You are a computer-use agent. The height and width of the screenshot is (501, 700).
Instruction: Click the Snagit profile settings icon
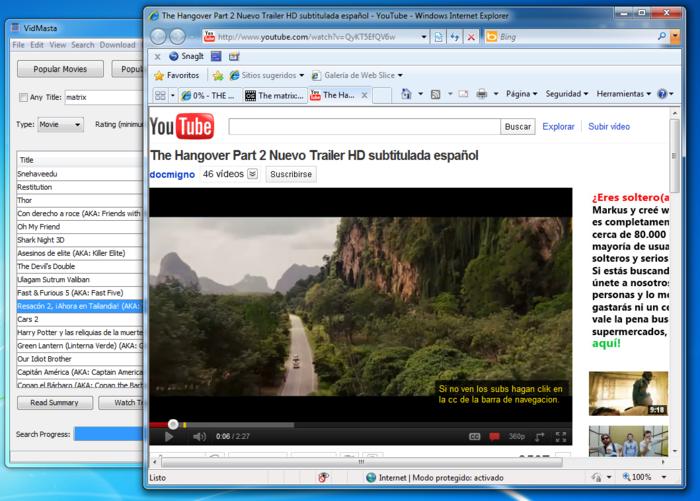pyautogui.click(x=234, y=56)
